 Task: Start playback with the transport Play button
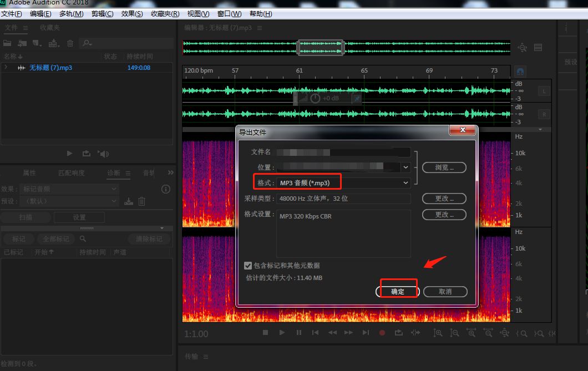(x=282, y=332)
